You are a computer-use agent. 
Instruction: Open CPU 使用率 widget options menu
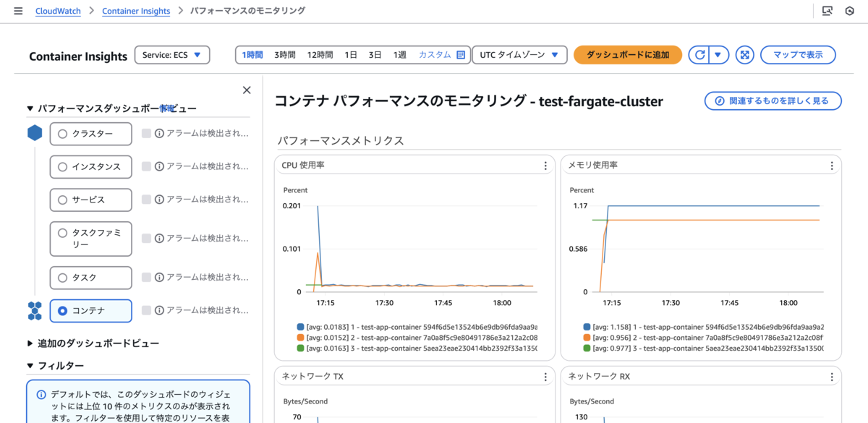pyautogui.click(x=545, y=166)
